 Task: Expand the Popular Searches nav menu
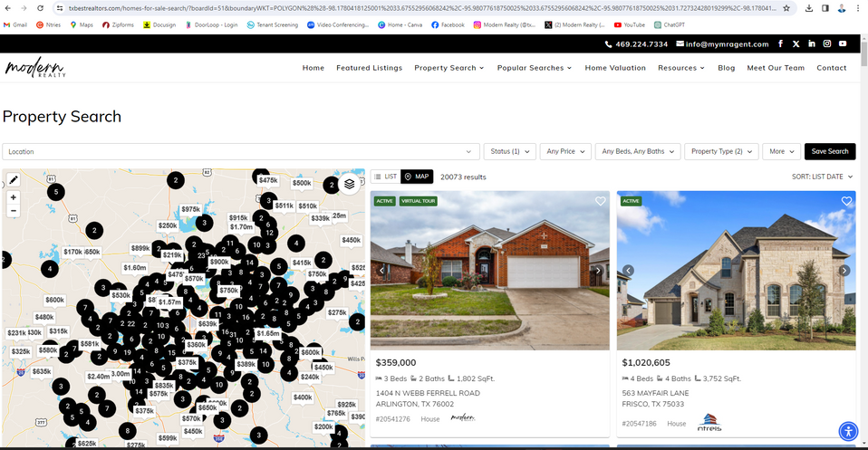(535, 68)
